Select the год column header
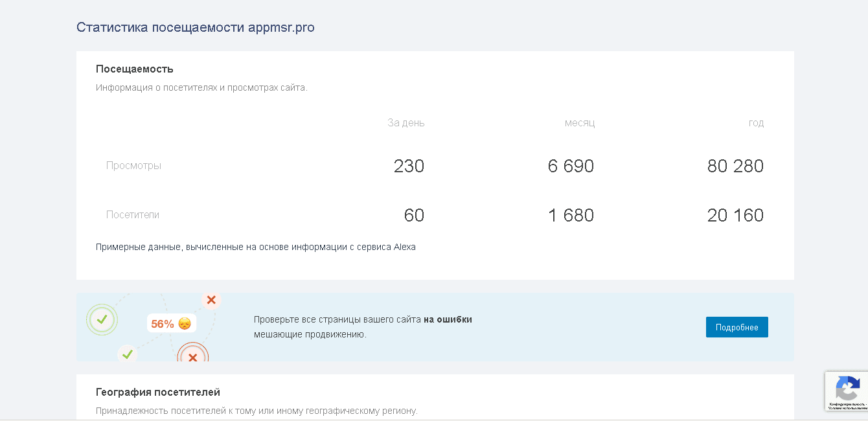Screen dimensions: 868x421 [756, 122]
